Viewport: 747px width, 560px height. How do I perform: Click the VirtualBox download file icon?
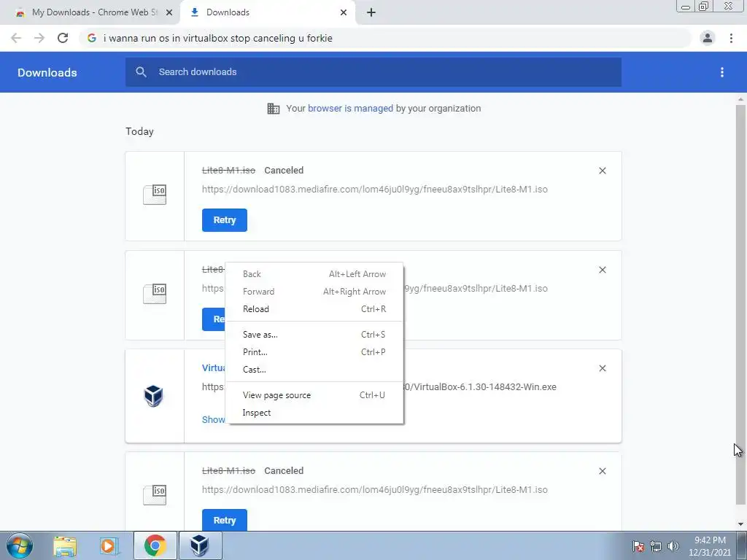pos(153,396)
